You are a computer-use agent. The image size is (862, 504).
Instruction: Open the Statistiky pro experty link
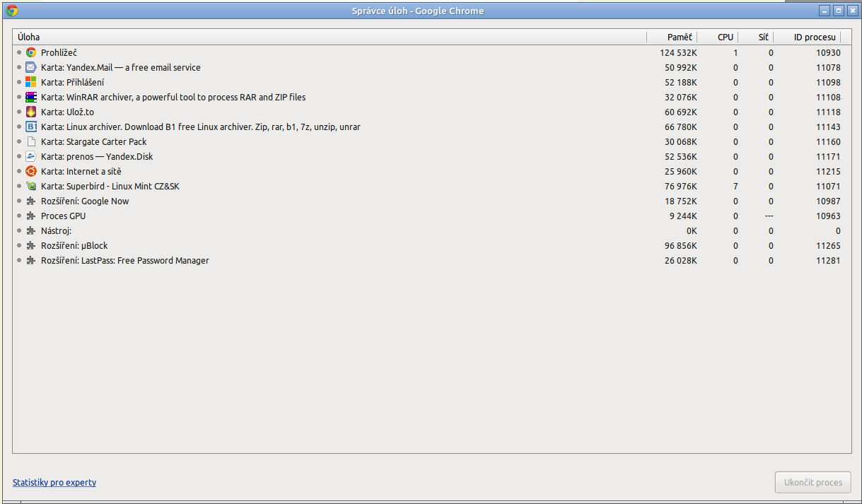tap(54, 482)
